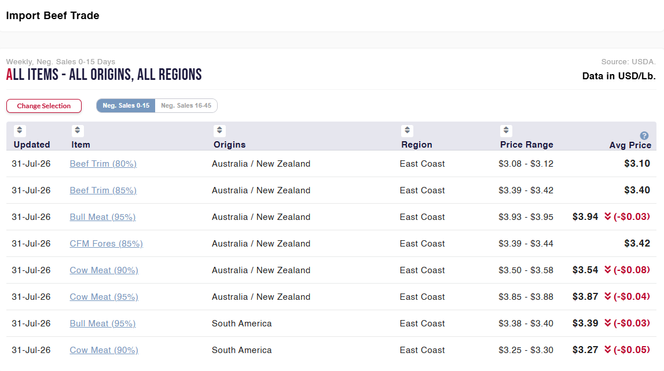The height and width of the screenshot is (371, 664).
Task: Click the (-$0.05) price change
Action: 631,350
